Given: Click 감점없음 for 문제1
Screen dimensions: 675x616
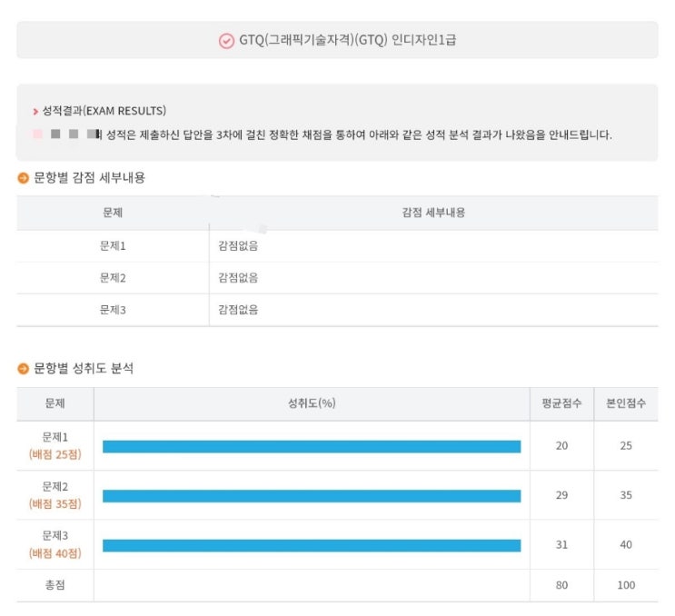Looking at the screenshot, I should point(238,246).
